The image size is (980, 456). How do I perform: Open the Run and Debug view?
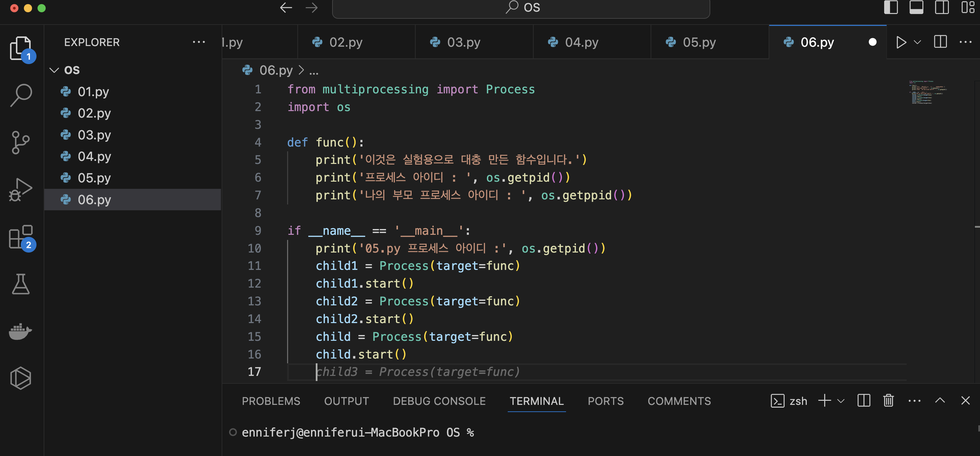point(21,189)
